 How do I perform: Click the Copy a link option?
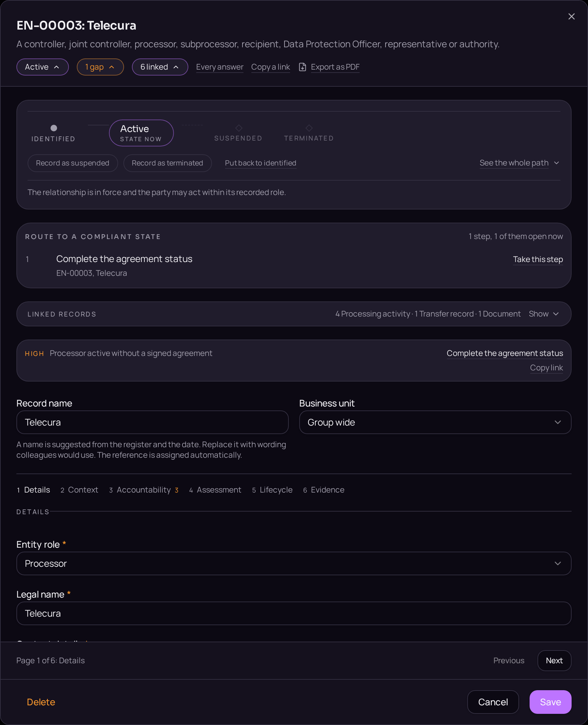coord(270,67)
